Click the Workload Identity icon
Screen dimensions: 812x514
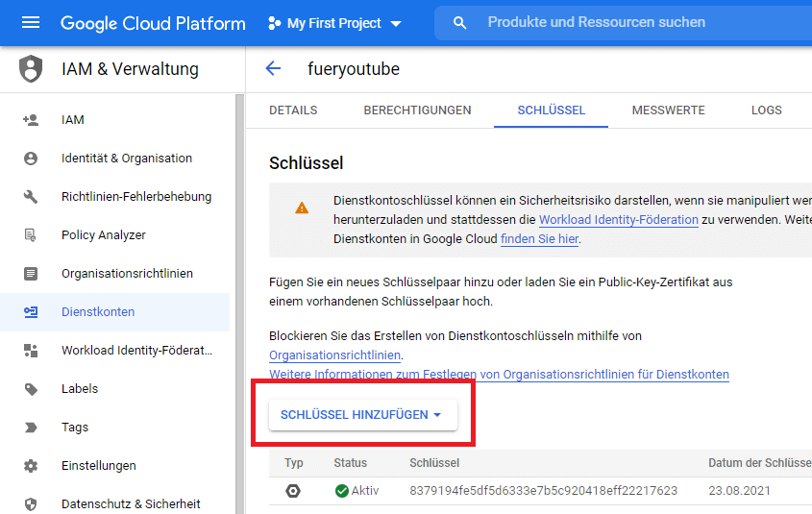pyautogui.click(x=31, y=351)
